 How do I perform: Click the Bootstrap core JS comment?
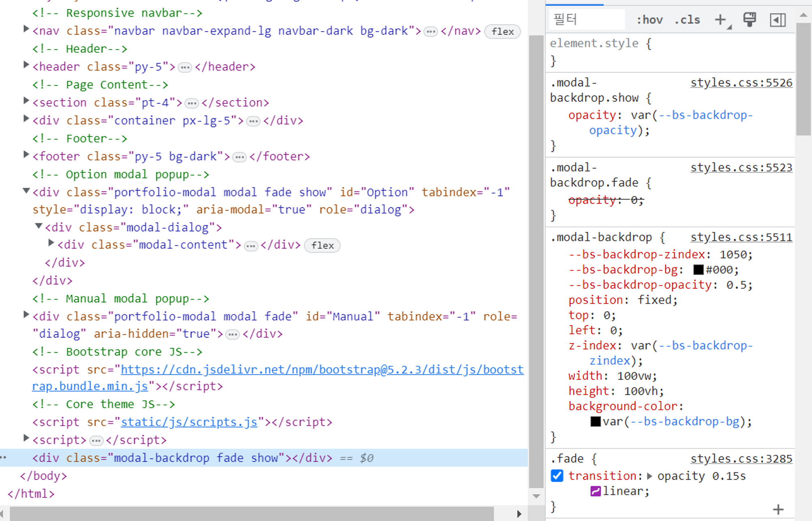pyautogui.click(x=117, y=352)
